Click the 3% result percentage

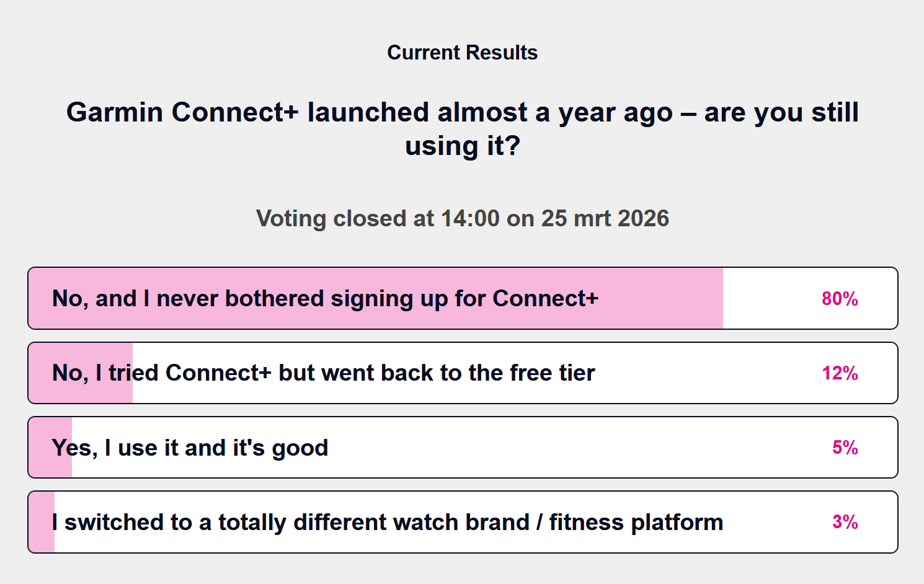point(845,522)
